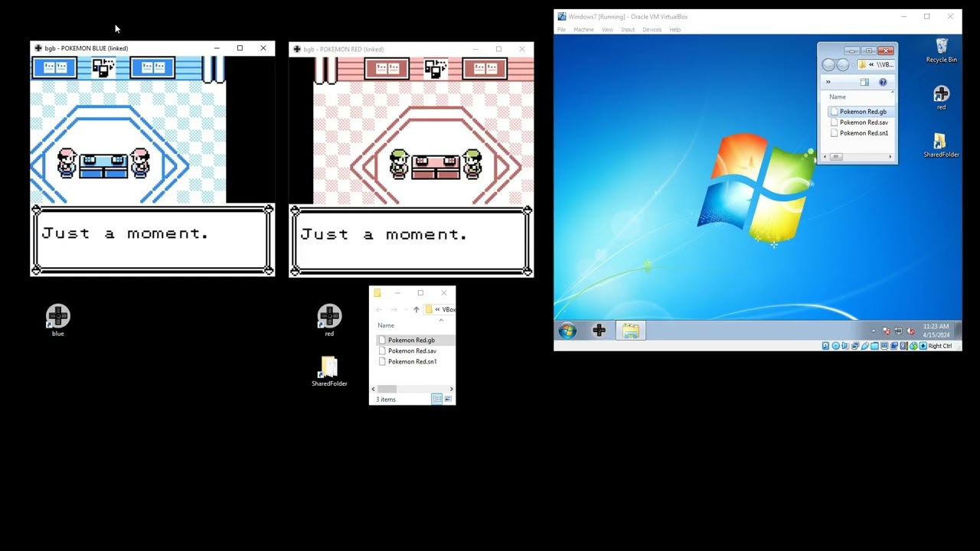Open the View menu in VirtualBox
980x551 pixels.
[x=607, y=29]
